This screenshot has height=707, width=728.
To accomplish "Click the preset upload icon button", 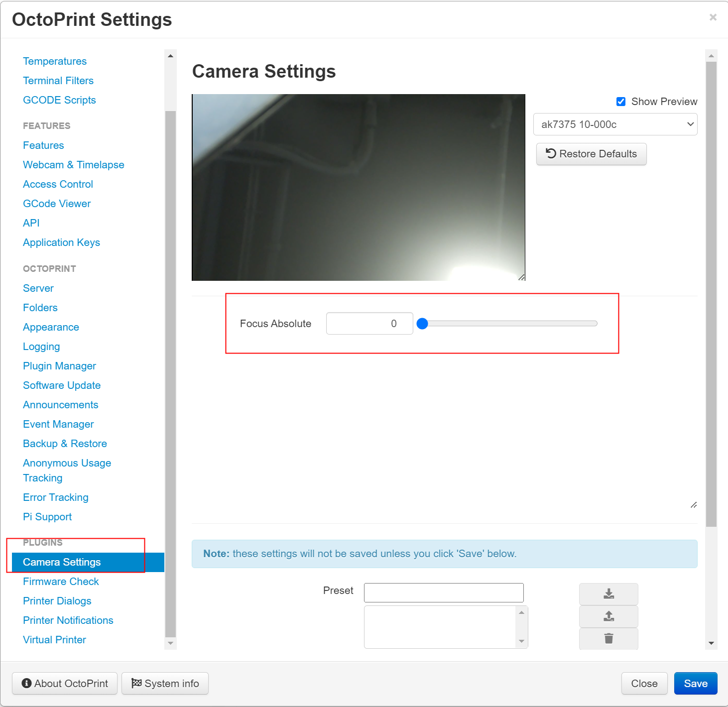I will point(608,616).
